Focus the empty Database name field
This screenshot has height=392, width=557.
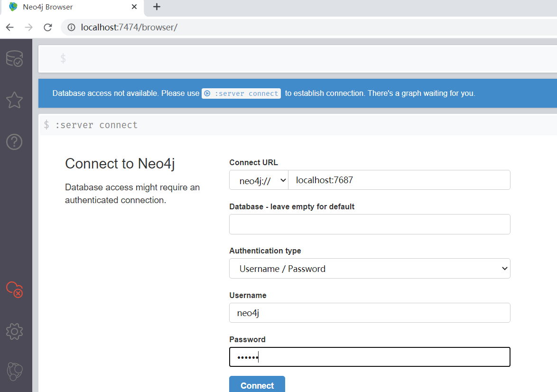[x=370, y=224]
